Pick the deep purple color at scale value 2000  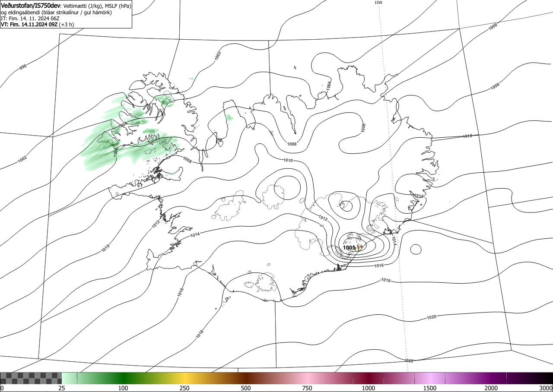click(x=491, y=378)
